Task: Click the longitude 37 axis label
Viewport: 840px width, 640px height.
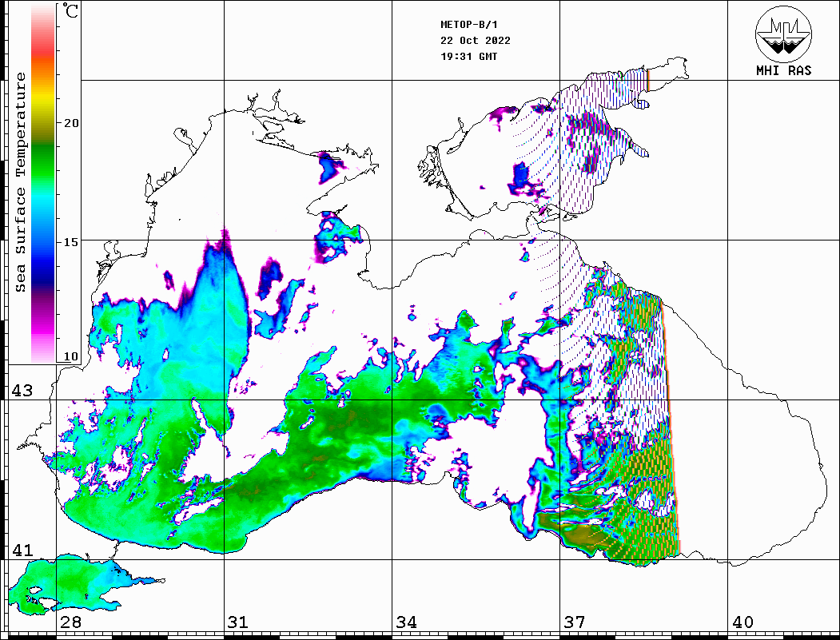Action: 574,622
